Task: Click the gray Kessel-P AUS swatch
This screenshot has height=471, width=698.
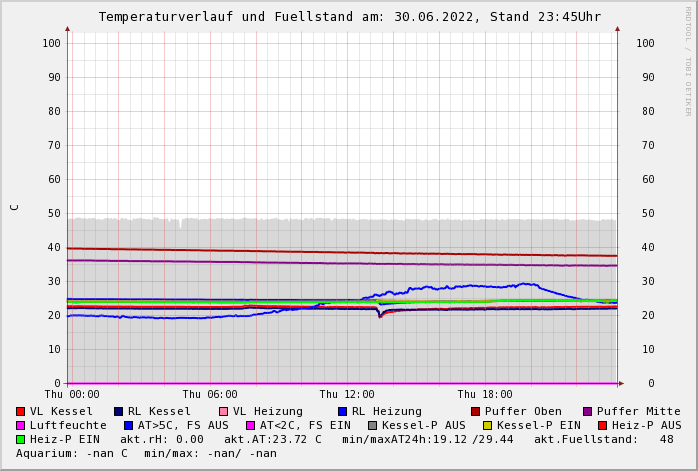Action: [373, 426]
